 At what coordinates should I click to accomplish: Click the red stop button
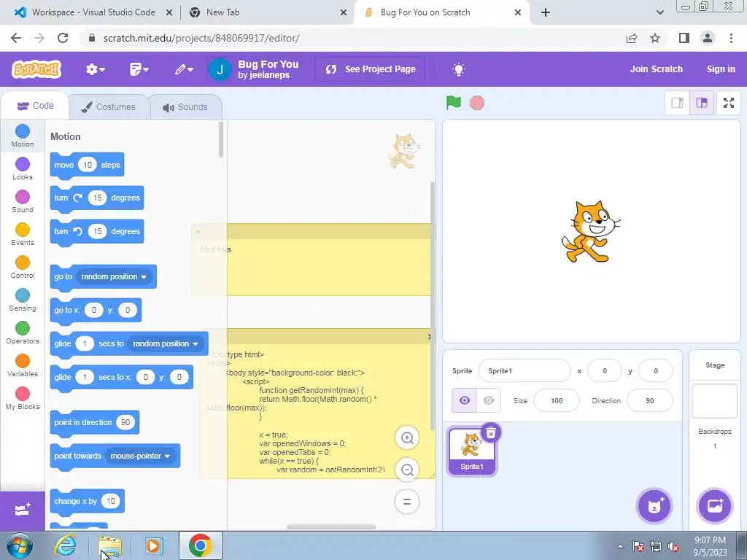click(x=477, y=103)
